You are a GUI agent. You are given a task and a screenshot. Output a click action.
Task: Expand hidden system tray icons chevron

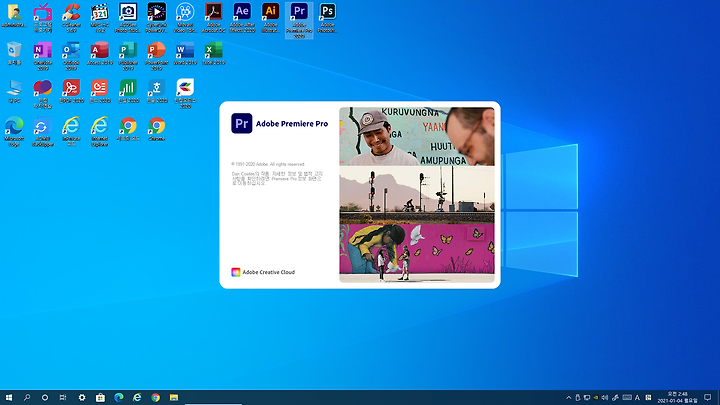[x=568, y=398]
